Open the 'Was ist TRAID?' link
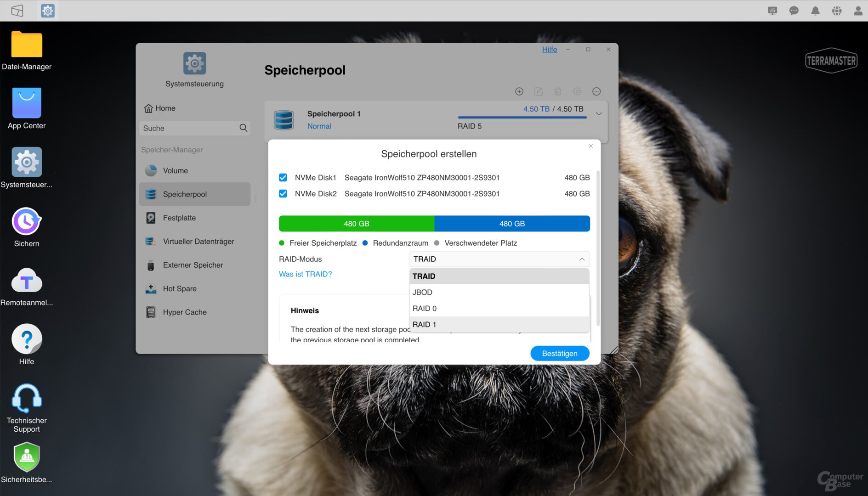Screen dimensions: 868x496 [305, 274]
